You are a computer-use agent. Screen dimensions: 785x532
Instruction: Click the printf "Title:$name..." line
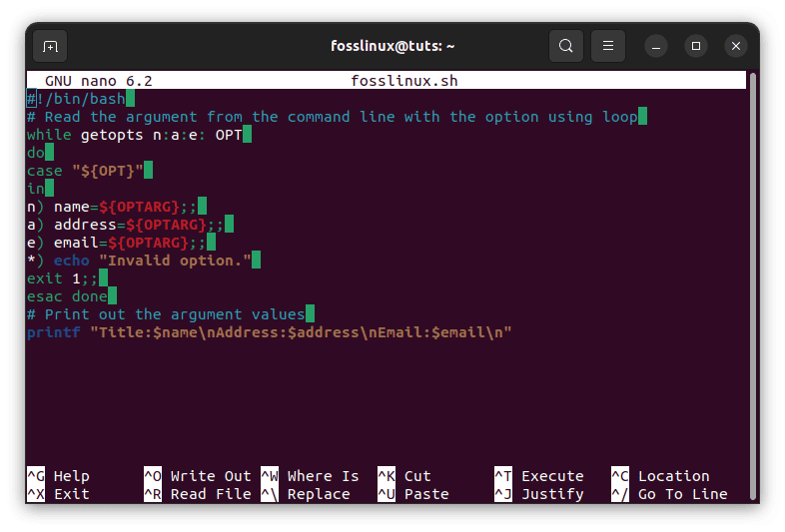(x=270, y=332)
